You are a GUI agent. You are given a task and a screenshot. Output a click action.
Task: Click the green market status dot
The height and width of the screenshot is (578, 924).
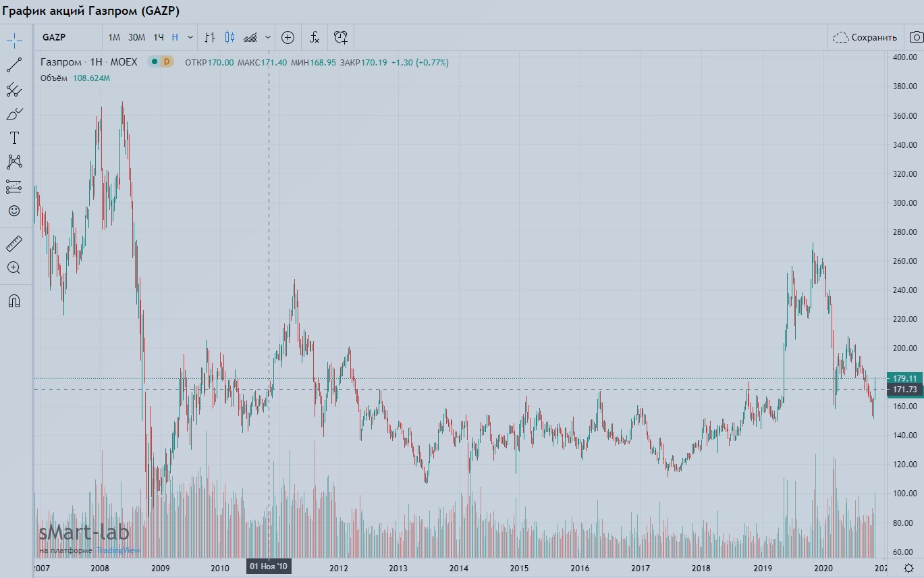155,62
